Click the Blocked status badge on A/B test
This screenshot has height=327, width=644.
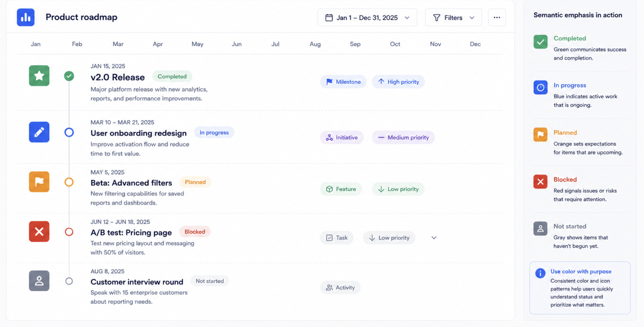[195, 232]
